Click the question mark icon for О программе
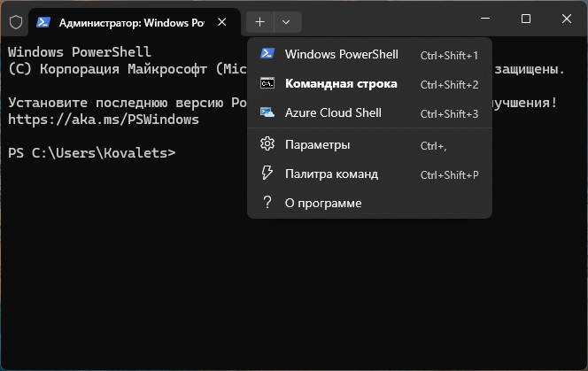Image resolution: width=588 pixels, height=371 pixels. pos(267,203)
